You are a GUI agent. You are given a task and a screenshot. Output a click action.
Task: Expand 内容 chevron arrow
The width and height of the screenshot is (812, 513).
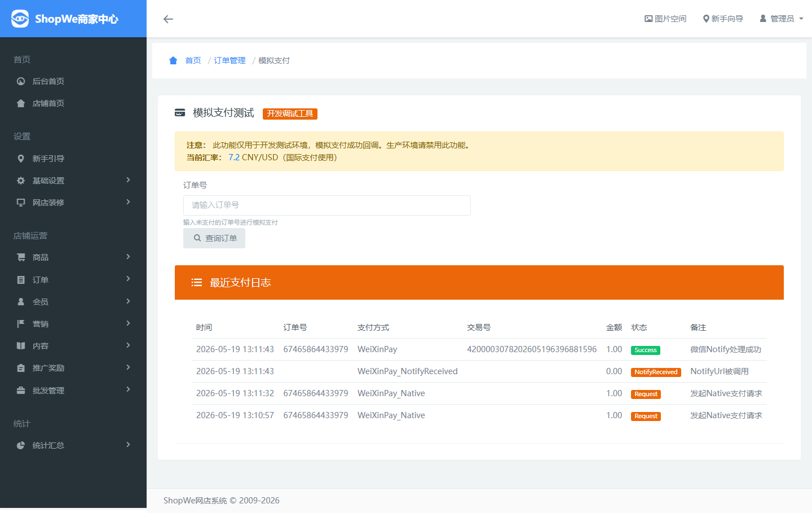click(128, 345)
